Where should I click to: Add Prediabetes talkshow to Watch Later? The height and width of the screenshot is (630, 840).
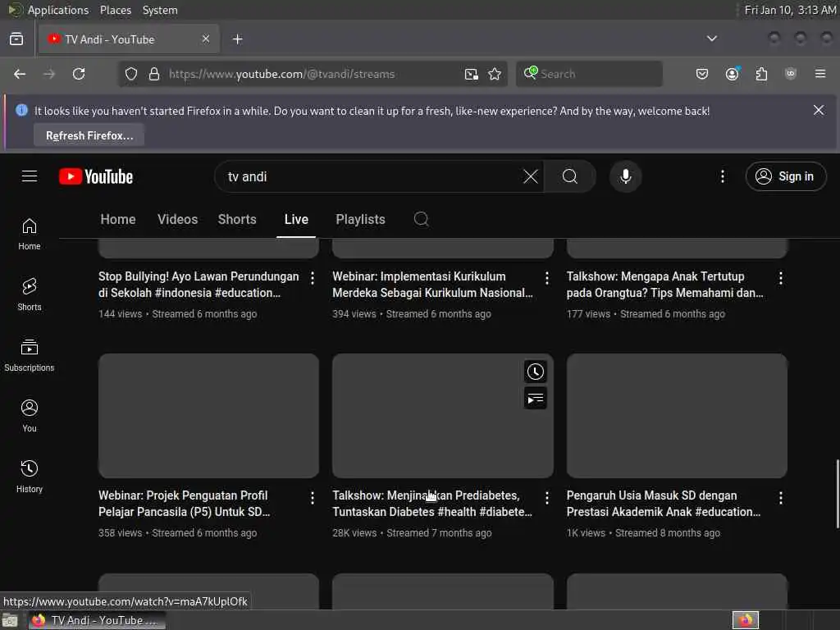click(535, 372)
